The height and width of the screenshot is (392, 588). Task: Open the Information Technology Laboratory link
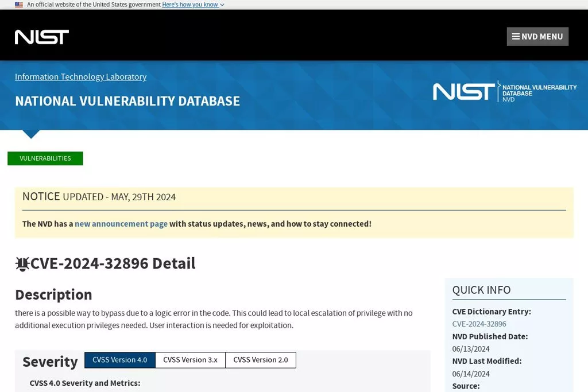(x=80, y=77)
